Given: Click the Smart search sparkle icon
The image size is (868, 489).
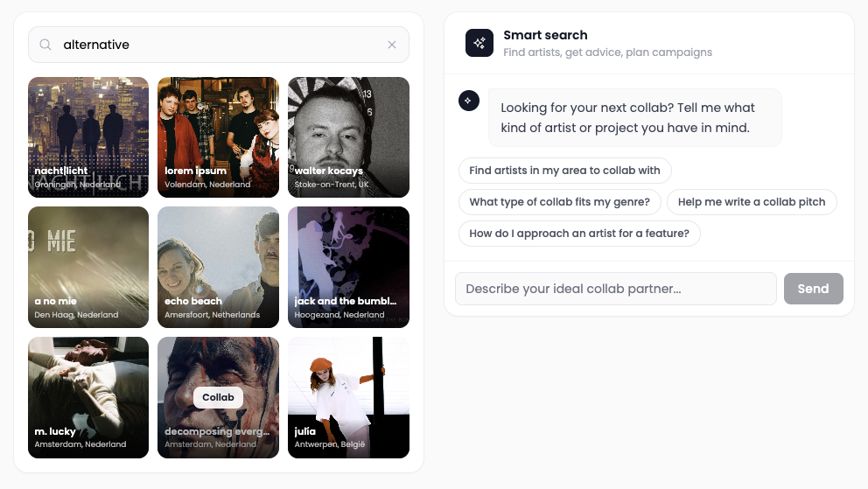Looking at the screenshot, I should pyautogui.click(x=479, y=43).
